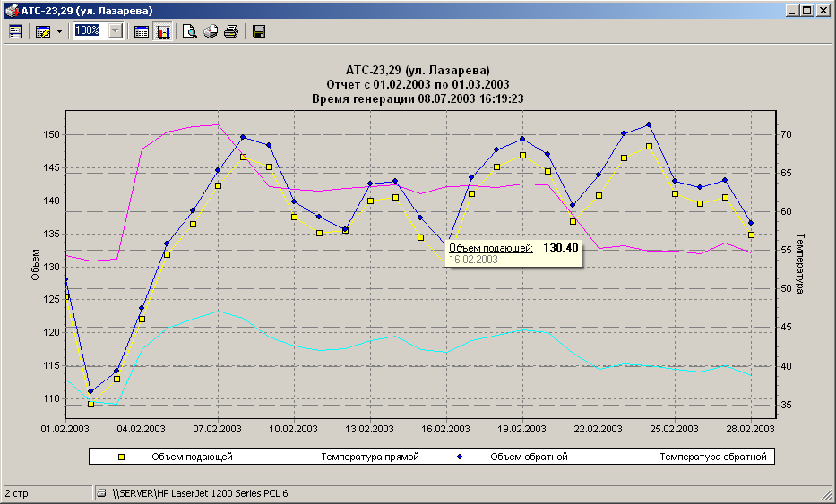Screen dimensions: 836x504
Task: Click the cyan Температура обратной legend line
Action: coord(629,457)
